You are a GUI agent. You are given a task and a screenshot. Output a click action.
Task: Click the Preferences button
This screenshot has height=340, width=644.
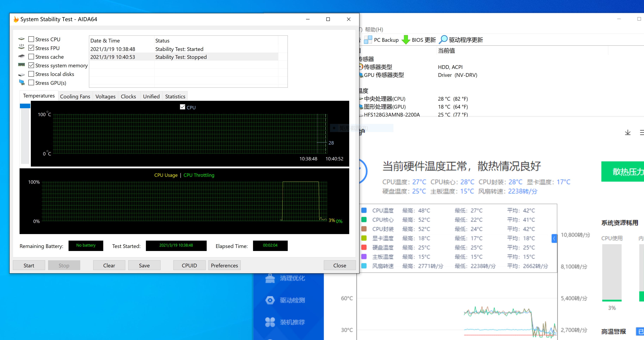pos(224,265)
